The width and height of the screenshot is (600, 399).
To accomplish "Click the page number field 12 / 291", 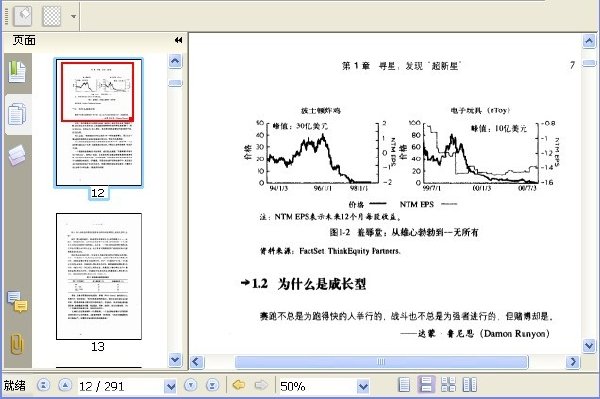I will (x=121, y=386).
